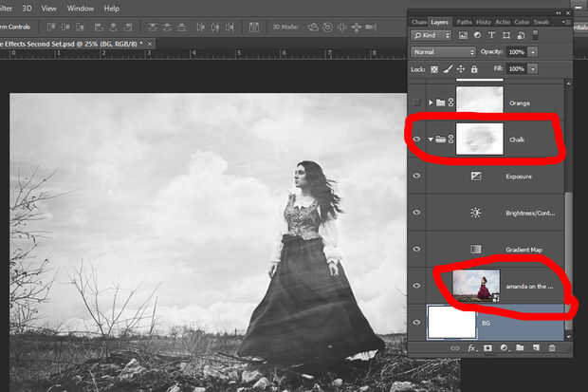Toggle lock transparent pixels
Image resolution: width=588 pixels, height=392 pixels.
(434, 69)
